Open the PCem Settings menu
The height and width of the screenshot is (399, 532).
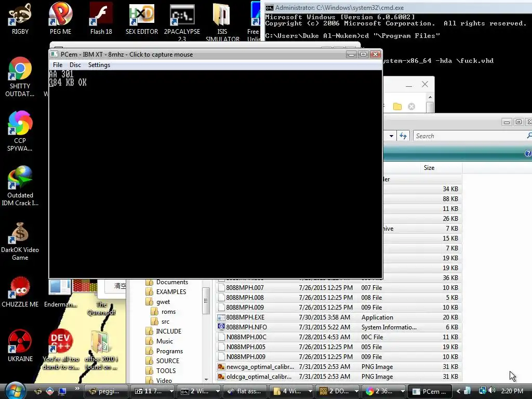coord(99,65)
